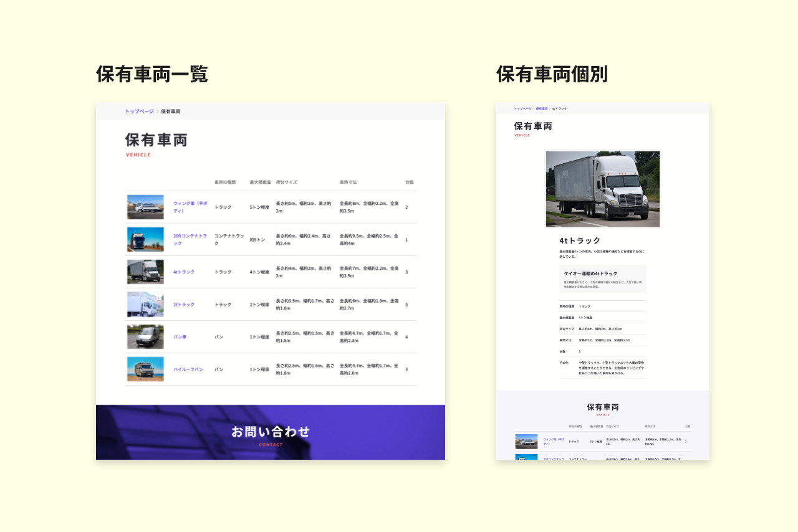Click the バン車 row thumbnail

click(x=145, y=336)
